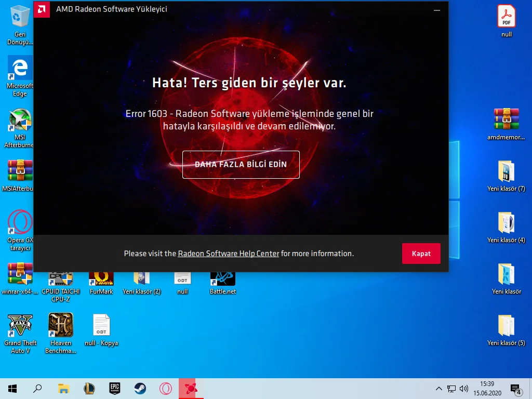Select the amdmemor... archive icon
532x399 pixels.
click(x=506, y=124)
